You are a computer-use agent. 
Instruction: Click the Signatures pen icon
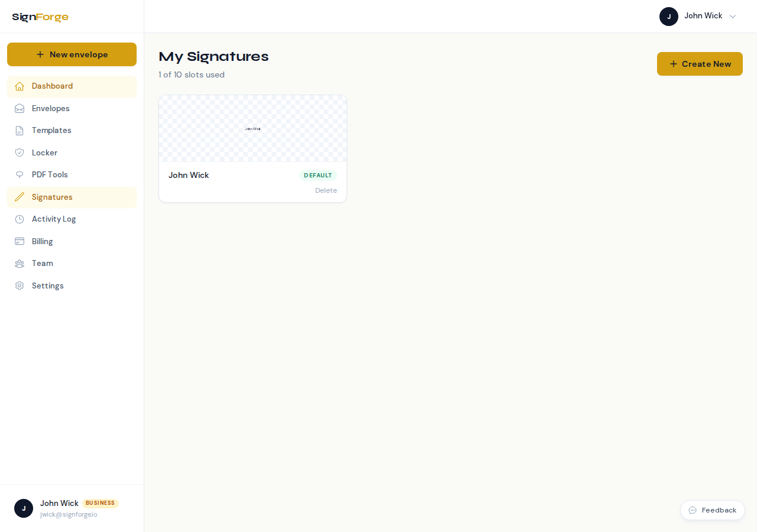coord(20,197)
